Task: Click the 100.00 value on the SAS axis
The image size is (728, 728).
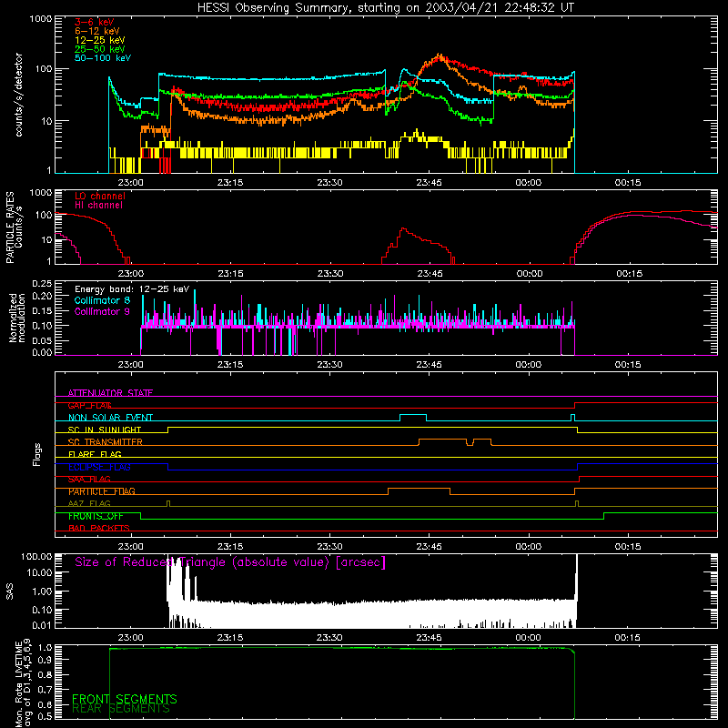Action: (36, 556)
